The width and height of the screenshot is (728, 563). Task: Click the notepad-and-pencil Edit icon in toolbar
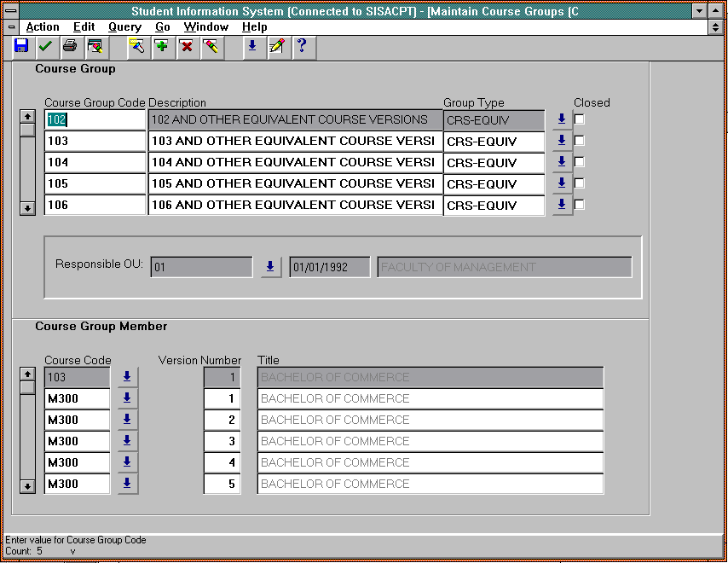click(x=276, y=46)
